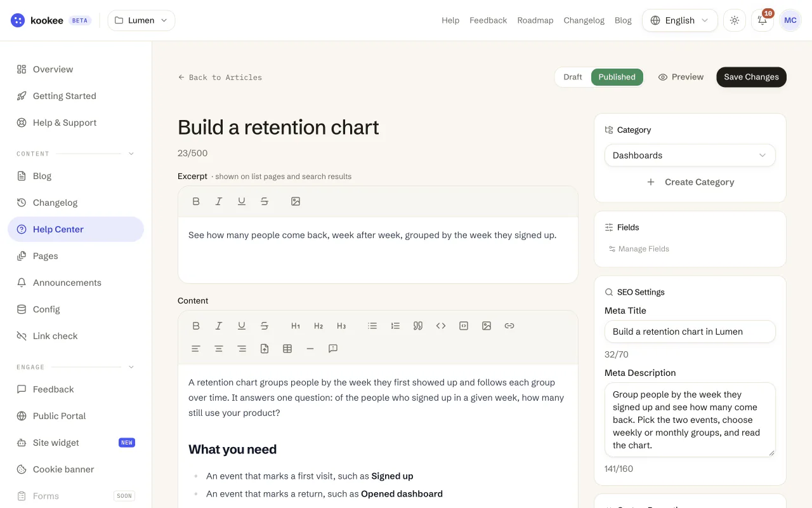Screen dimensions: 812x508
Task: Apply Heading 1 format in Content editor
Action: pos(296,326)
